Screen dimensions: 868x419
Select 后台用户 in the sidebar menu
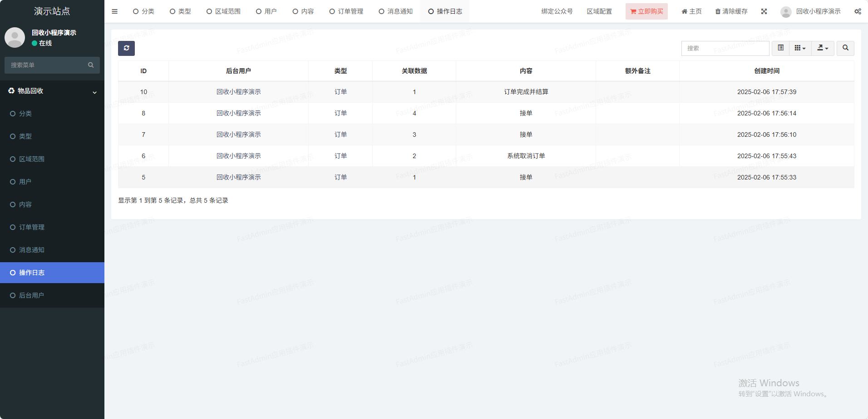point(31,295)
